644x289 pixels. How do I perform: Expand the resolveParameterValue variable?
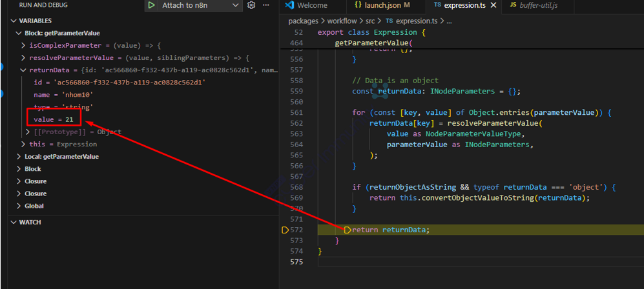[x=23, y=58]
